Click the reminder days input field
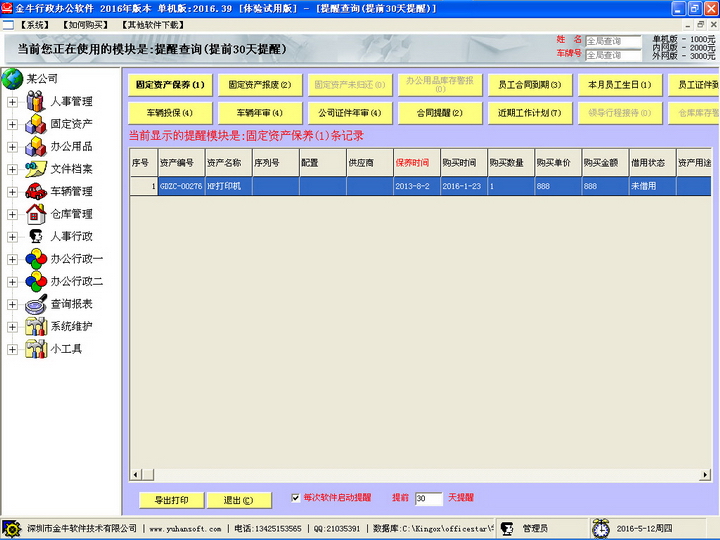The image size is (720, 540). click(427, 498)
